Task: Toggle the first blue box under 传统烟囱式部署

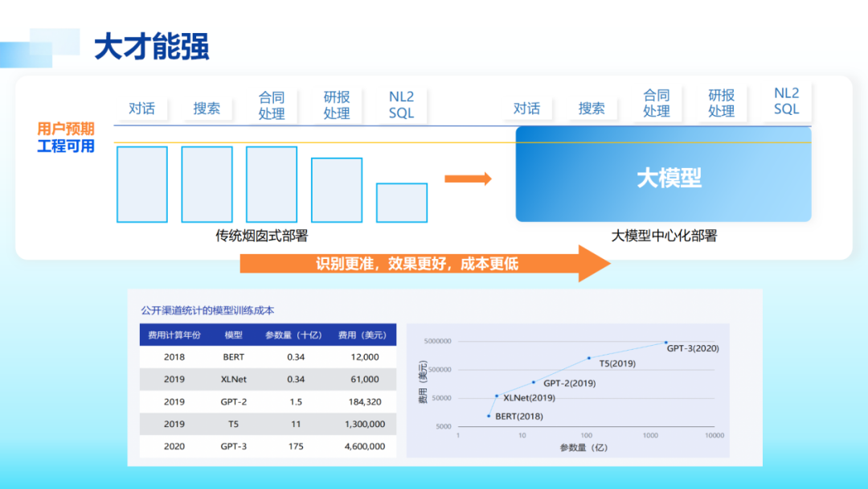Action: coord(141,184)
